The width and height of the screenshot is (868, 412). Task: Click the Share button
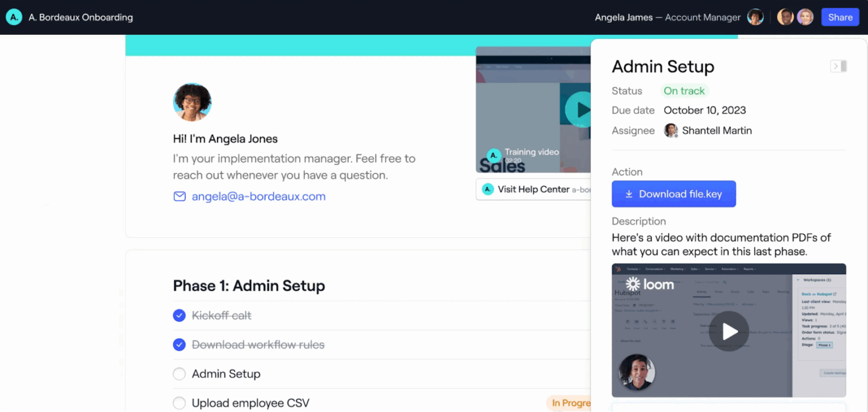tap(840, 17)
